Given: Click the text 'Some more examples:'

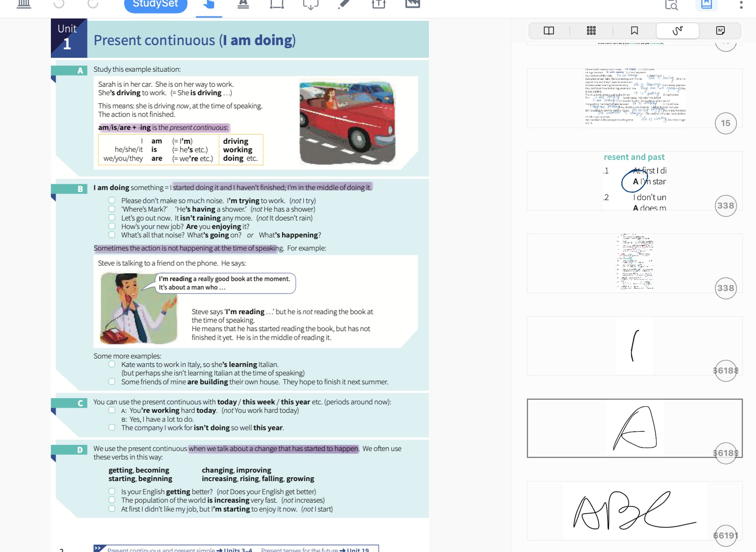Looking at the screenshot, I should (x=127, y=356).
